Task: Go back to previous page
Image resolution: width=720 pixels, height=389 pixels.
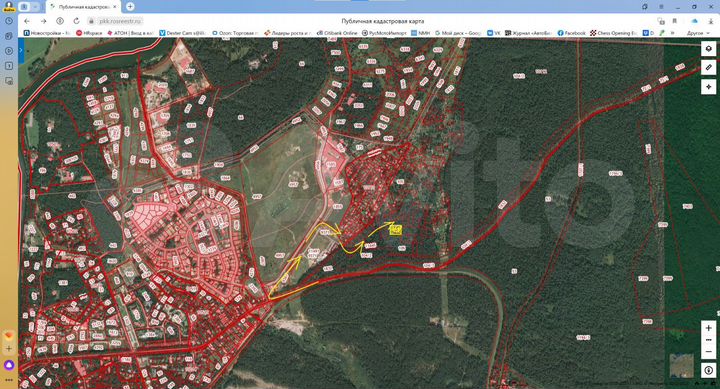Action: (27, 21)
